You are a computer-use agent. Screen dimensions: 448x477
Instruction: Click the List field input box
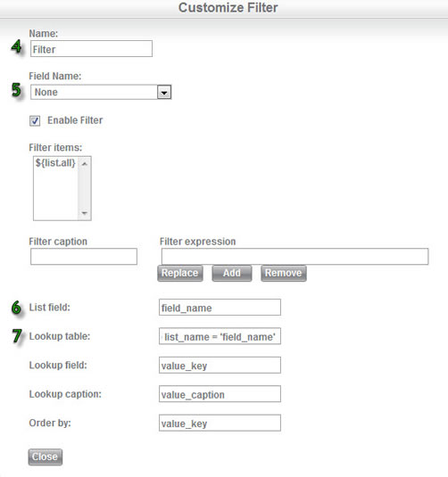[220, 308]
